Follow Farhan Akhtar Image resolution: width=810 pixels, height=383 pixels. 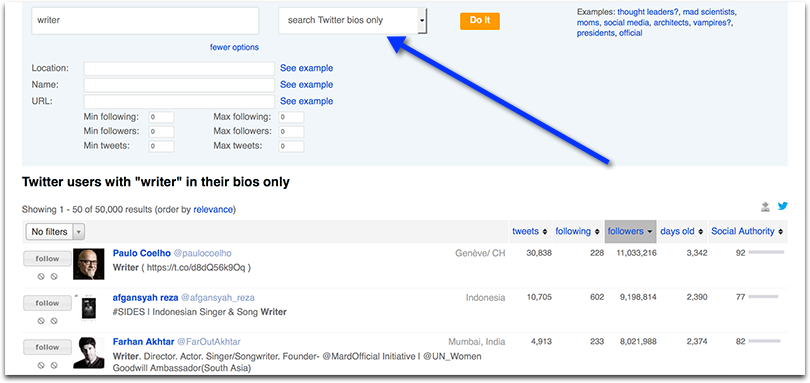(x=48, y=347)
